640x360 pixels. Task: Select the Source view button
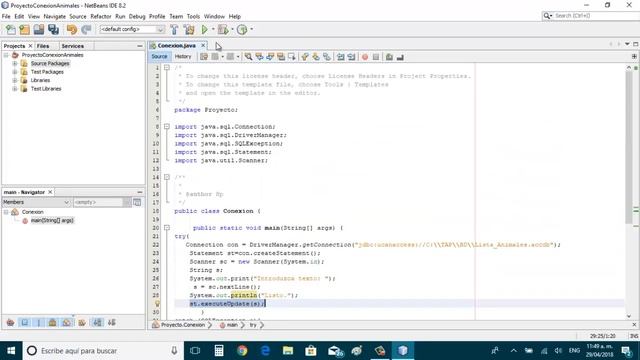tap(159, 57)
